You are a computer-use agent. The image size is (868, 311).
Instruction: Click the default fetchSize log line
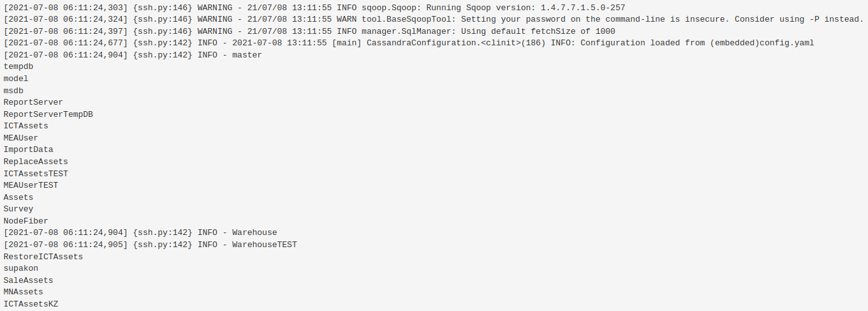click(x=309, y=31)
